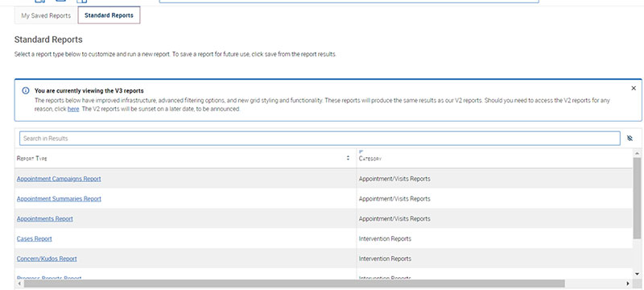Sort using the Report Type sort arrows
This screenshot has height=290, width=644.
pyautogui.click(x=348, y=158)
